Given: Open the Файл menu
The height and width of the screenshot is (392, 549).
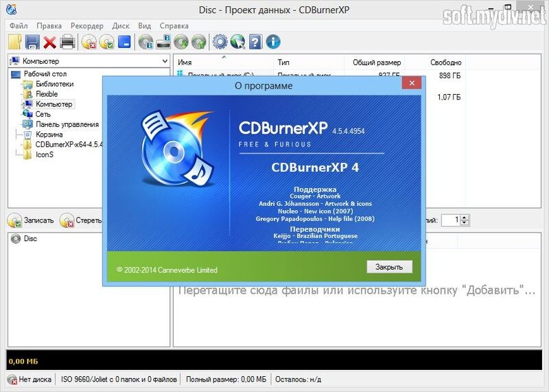Looking at the screenshot, I should pyautogui.click(x=19, y=26).
